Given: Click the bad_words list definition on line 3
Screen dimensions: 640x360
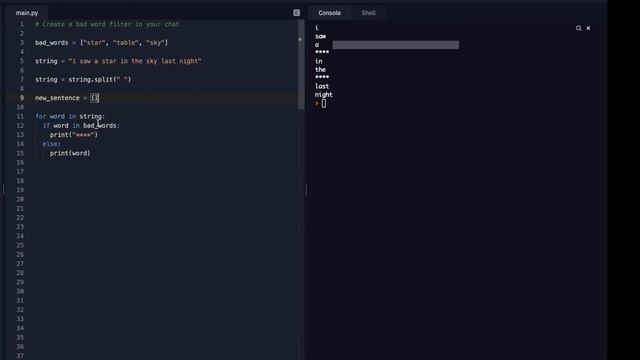Looking at the screenshot, I should click(101, 43).
